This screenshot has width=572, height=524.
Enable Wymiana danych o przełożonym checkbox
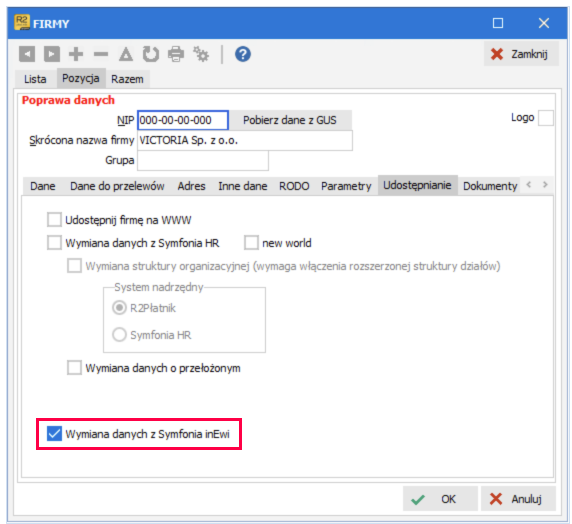coord(74,368)
